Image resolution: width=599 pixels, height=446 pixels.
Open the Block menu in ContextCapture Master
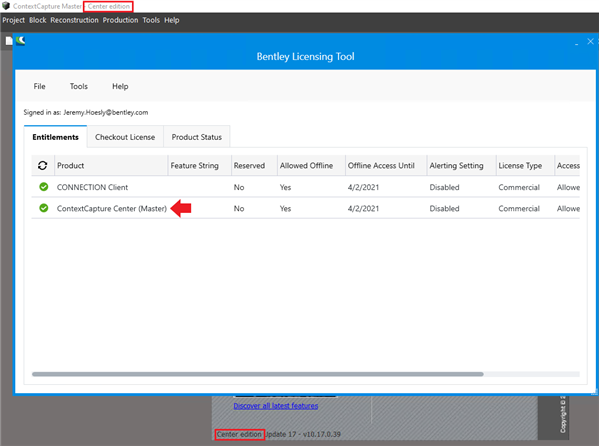37,20
